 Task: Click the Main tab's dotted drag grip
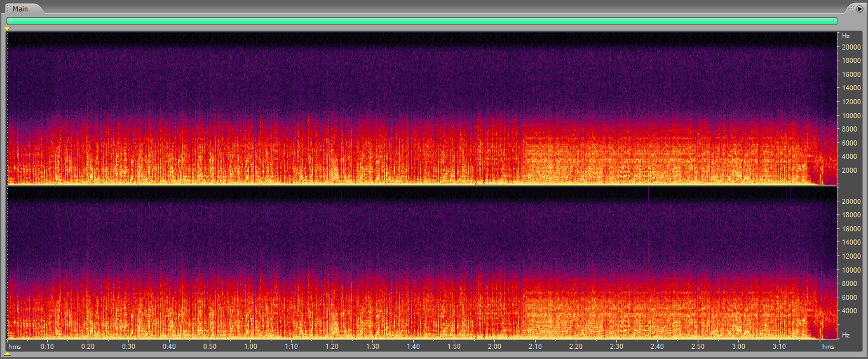pos(9,9)
